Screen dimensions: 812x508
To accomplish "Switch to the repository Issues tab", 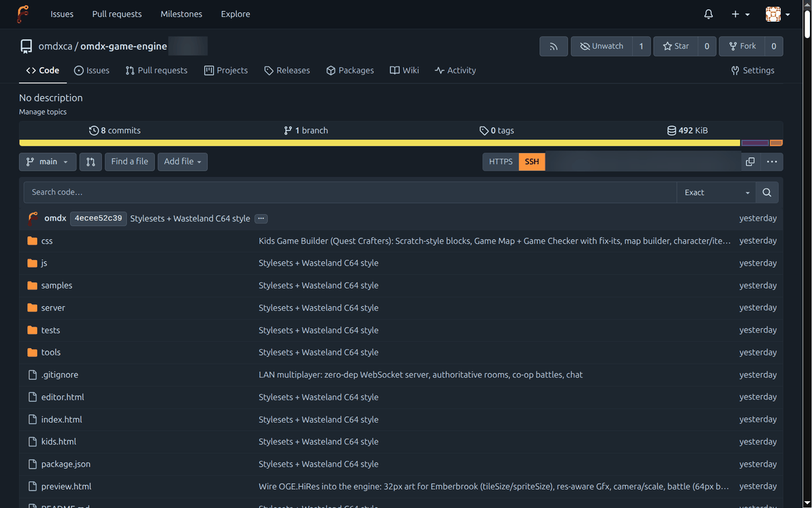I will click(x=91, y=70).
